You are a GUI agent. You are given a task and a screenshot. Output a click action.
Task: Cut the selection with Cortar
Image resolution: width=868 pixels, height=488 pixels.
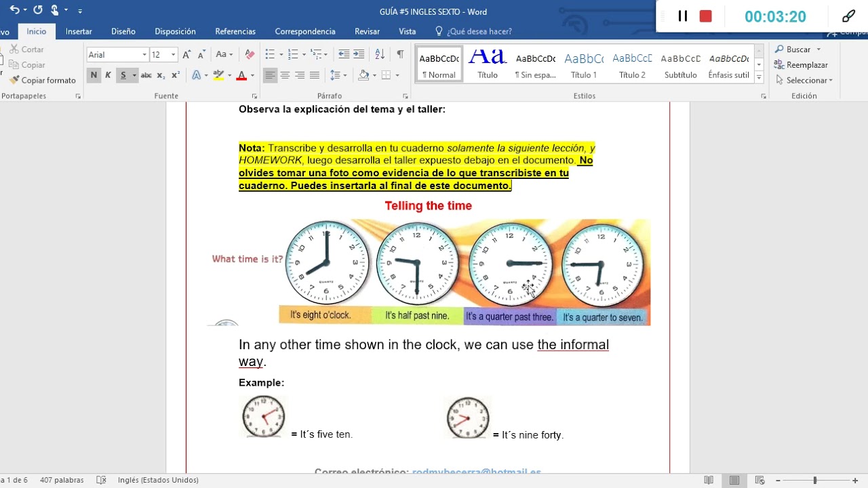27,49
